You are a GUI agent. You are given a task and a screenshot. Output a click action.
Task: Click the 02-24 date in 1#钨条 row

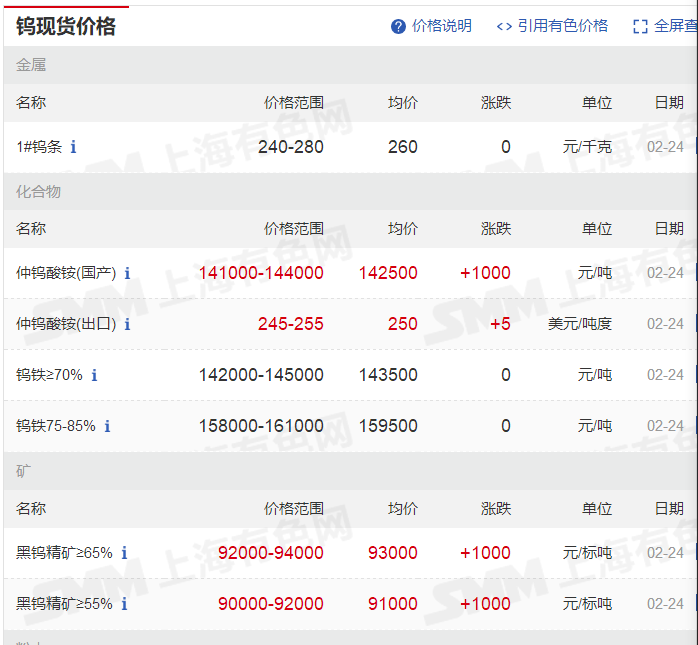click(x=665, y=147)
